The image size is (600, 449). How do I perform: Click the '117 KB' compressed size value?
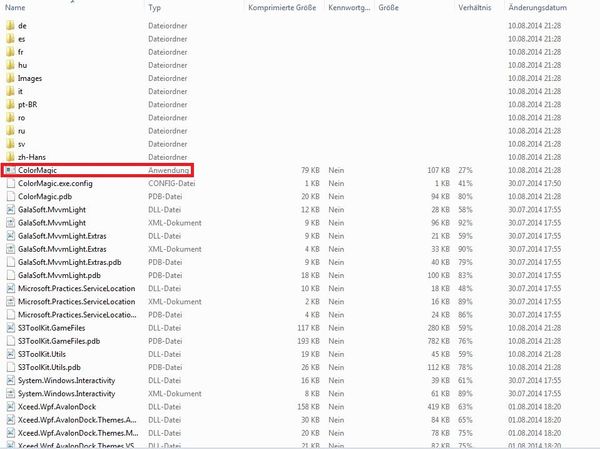click(308, 328)
